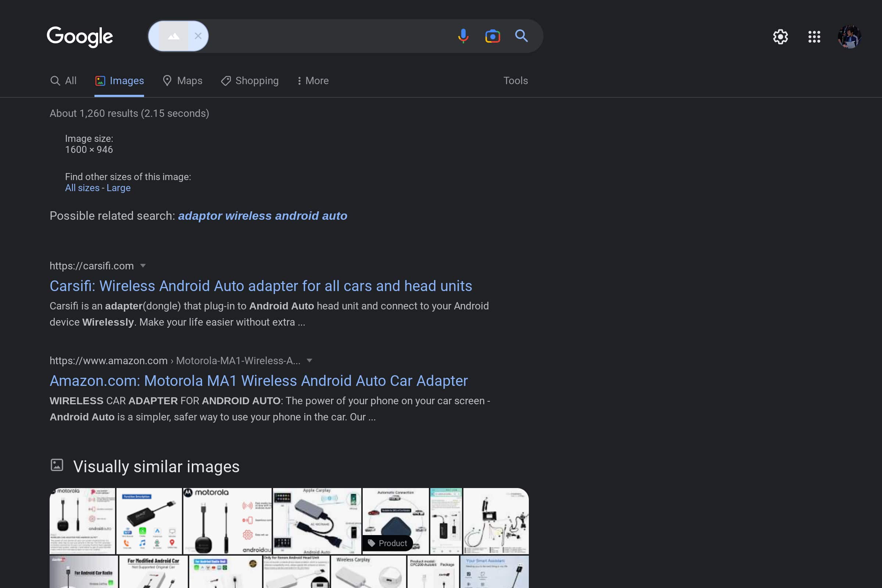Open the More search categories menu
The width and height of the screenshot is (882, 588).
click(313, 80)
